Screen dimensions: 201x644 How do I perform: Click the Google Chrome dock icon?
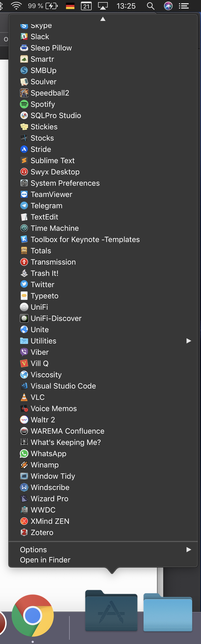(33, 616)
